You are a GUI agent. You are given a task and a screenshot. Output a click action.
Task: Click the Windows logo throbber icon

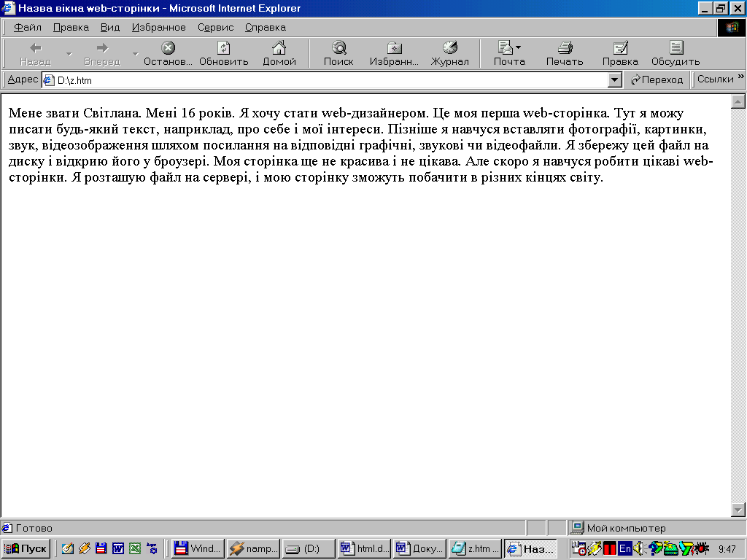pos(731,28)
